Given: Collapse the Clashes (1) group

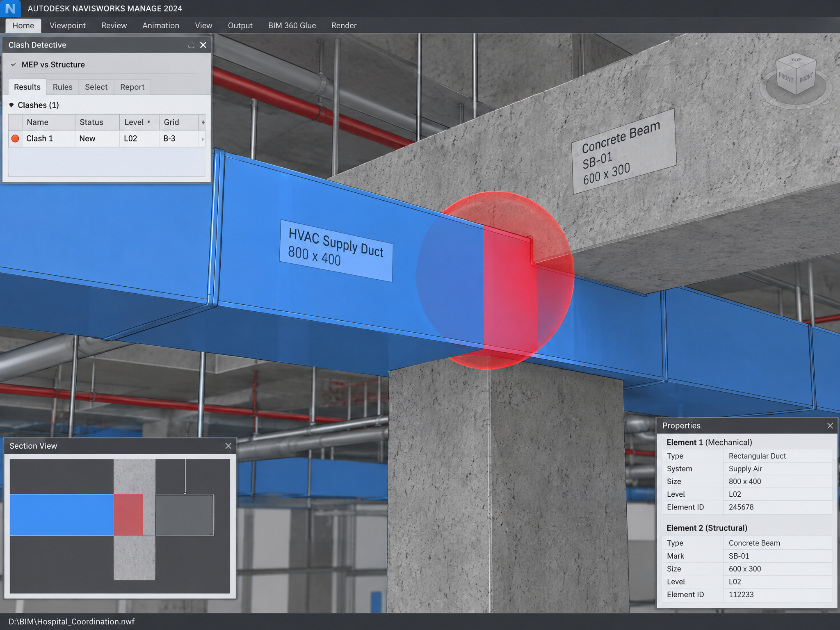Looking at the screenshot, I should (11, 105).
